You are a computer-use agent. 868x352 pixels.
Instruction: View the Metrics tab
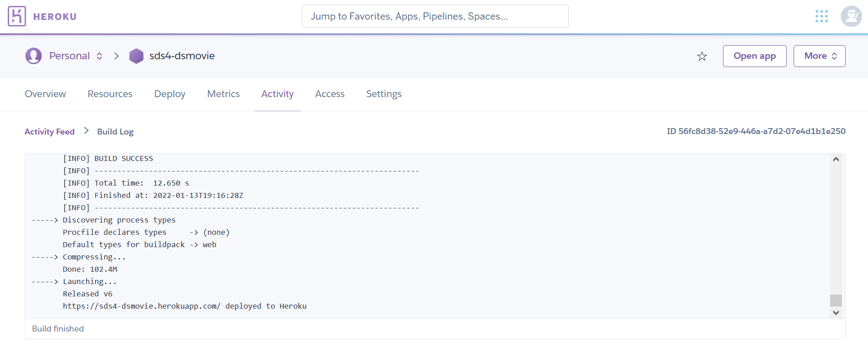coord(223,94)
